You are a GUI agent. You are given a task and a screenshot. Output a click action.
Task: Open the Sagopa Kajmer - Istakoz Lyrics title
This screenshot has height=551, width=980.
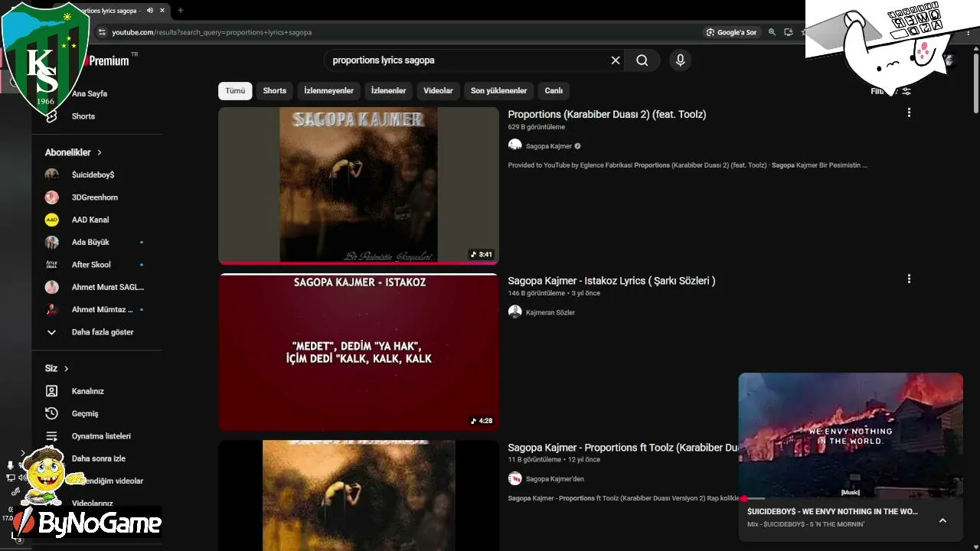pyautogui.click(x=612, y=281)
